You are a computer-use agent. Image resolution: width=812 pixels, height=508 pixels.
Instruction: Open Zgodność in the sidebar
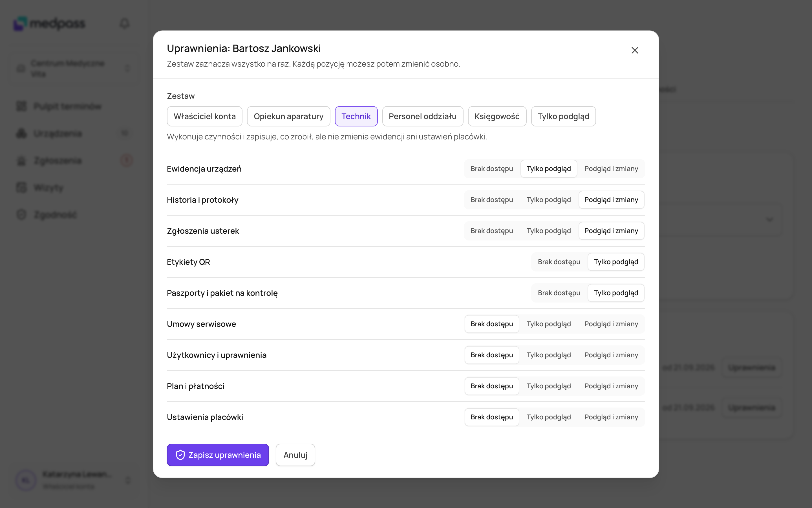[74, 215]
